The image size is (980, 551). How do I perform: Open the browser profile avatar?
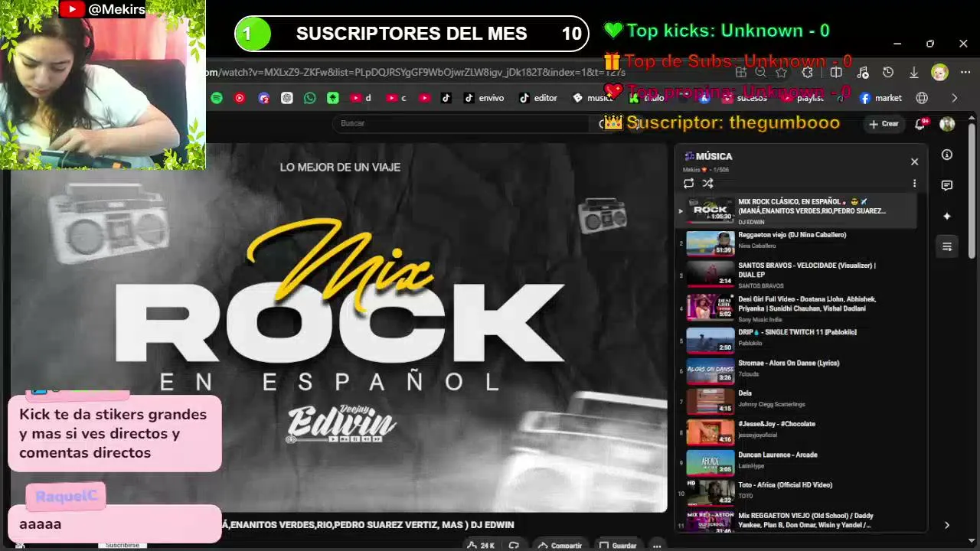pos(939,73)
